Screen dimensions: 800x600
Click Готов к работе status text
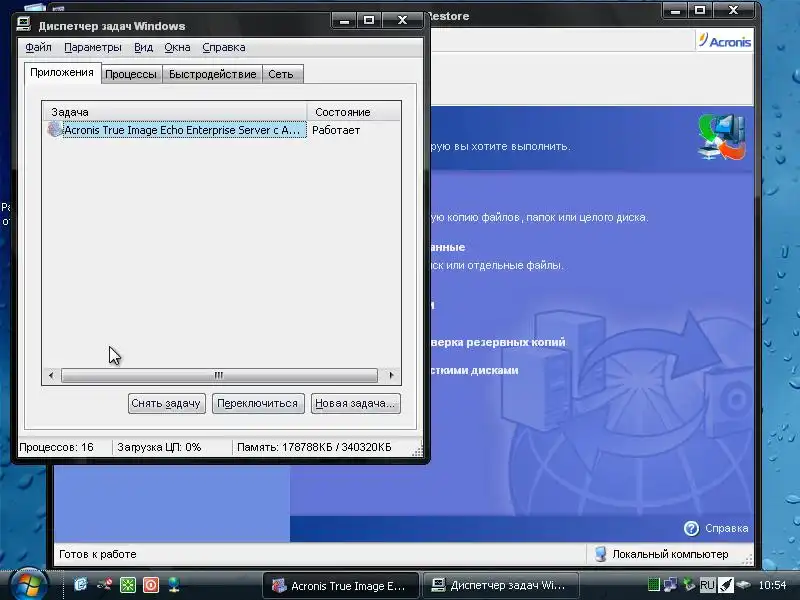[97, 555]
